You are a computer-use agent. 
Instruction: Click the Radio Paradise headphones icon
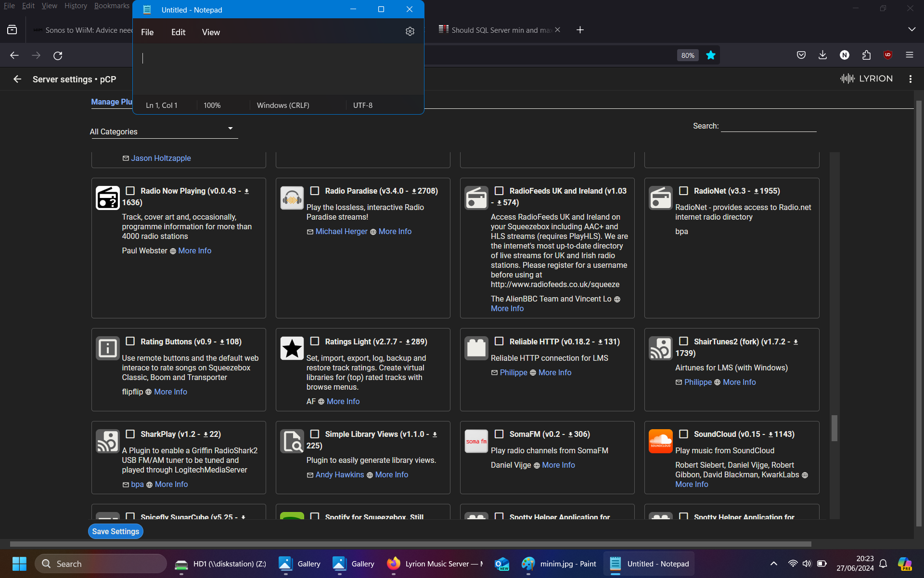click(x=292, y=198)
